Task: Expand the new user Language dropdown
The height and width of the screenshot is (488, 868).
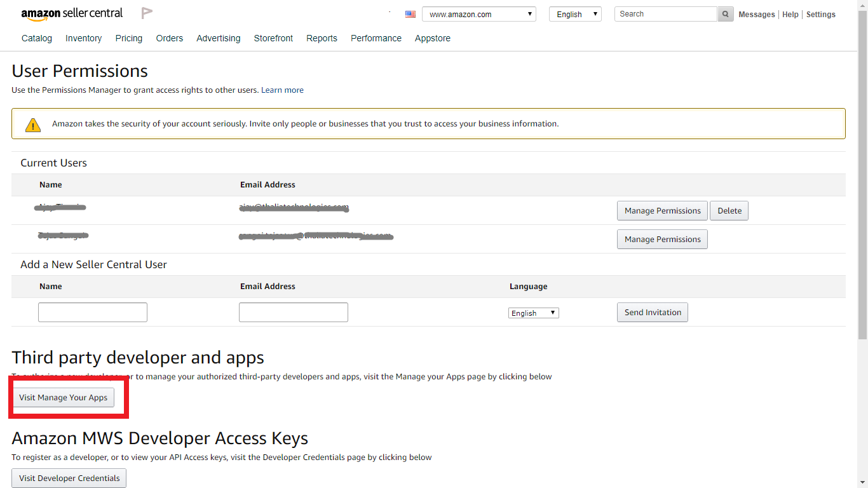Action: tap(534, 313)
